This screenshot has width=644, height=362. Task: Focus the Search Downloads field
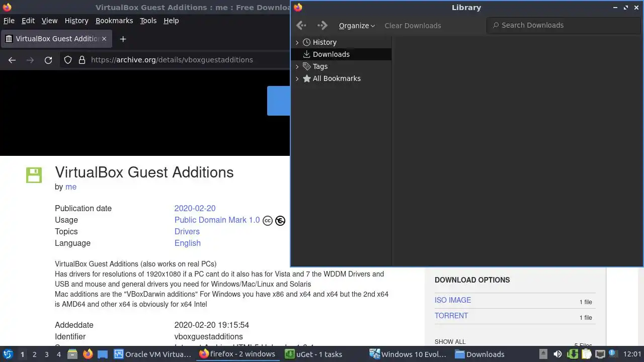[x=563, y=25]
